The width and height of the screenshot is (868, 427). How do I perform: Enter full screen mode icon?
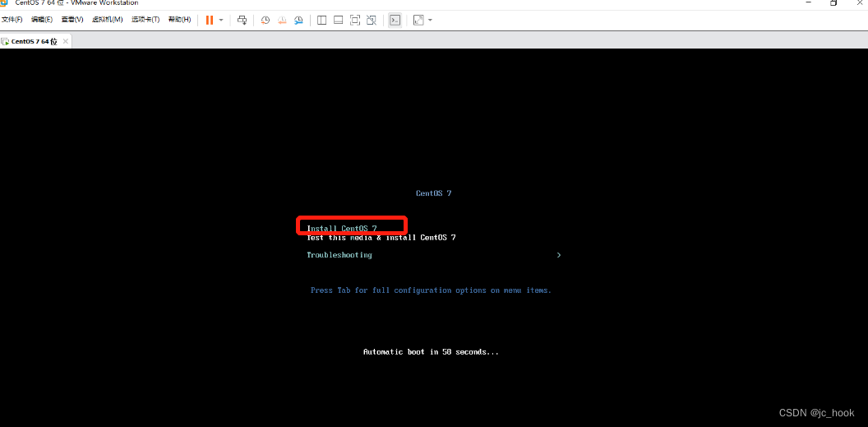[355, 20]
